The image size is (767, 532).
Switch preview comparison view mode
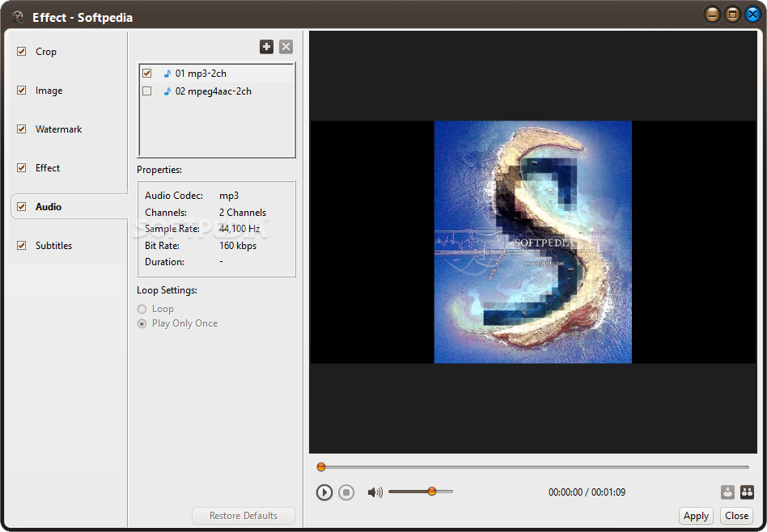(x=747, y=492)
